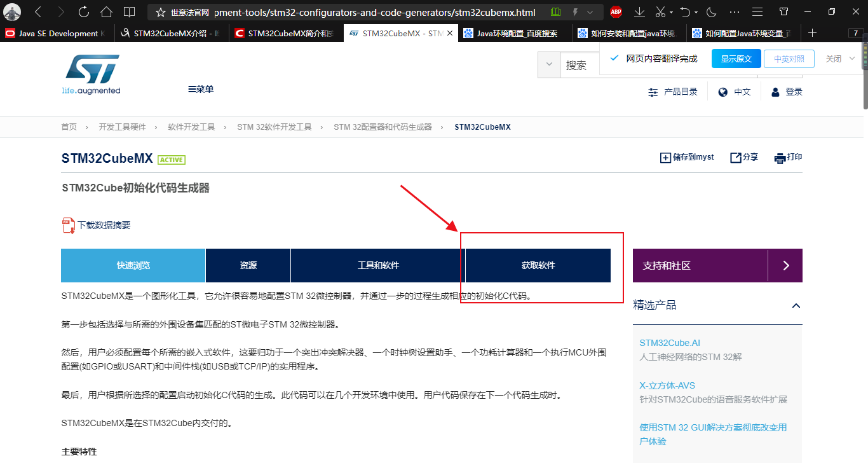
Task: Click the 储存到myst save icon
Action: tap(665, 157)
